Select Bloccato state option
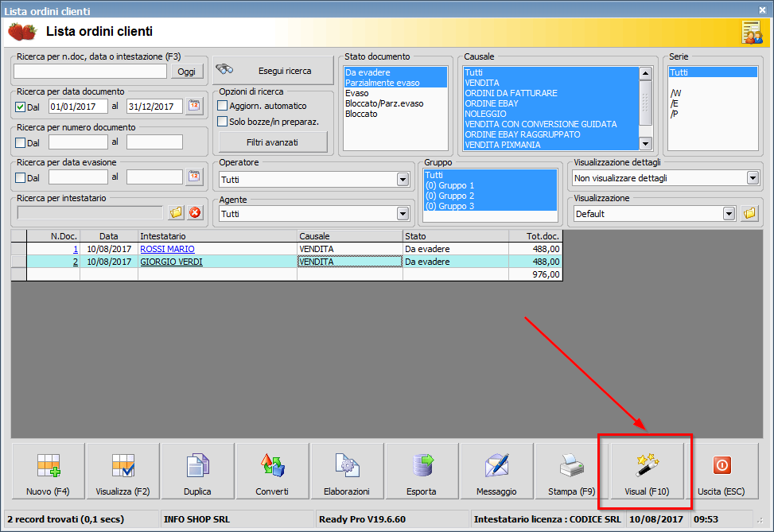Screen dimensions: 774x532 pyautogui.click(x=396, y=114)
